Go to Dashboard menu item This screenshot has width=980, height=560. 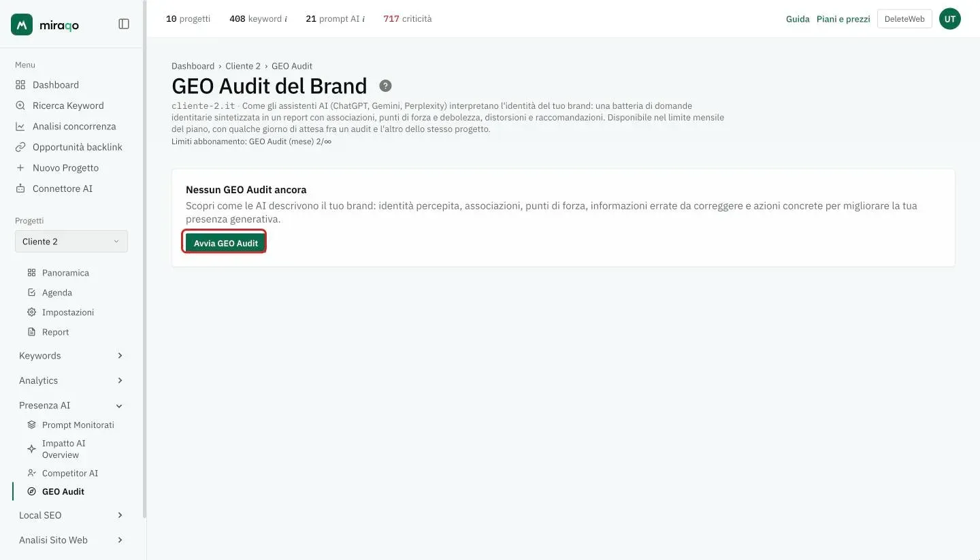56,85
